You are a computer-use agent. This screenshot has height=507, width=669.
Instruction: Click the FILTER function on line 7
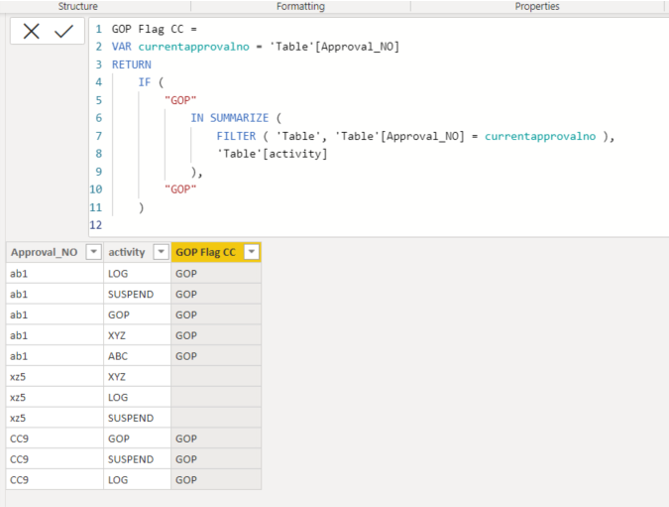pos(236,136)
